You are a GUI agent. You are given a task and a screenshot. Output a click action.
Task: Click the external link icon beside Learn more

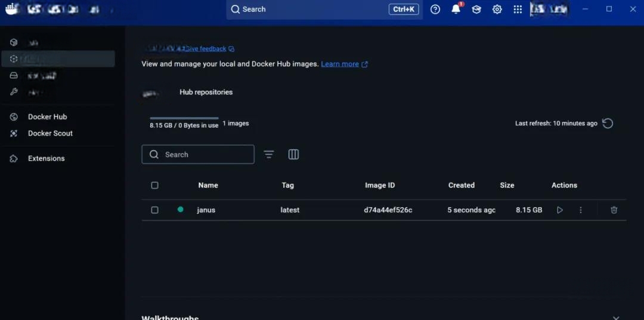coord(364,64)
